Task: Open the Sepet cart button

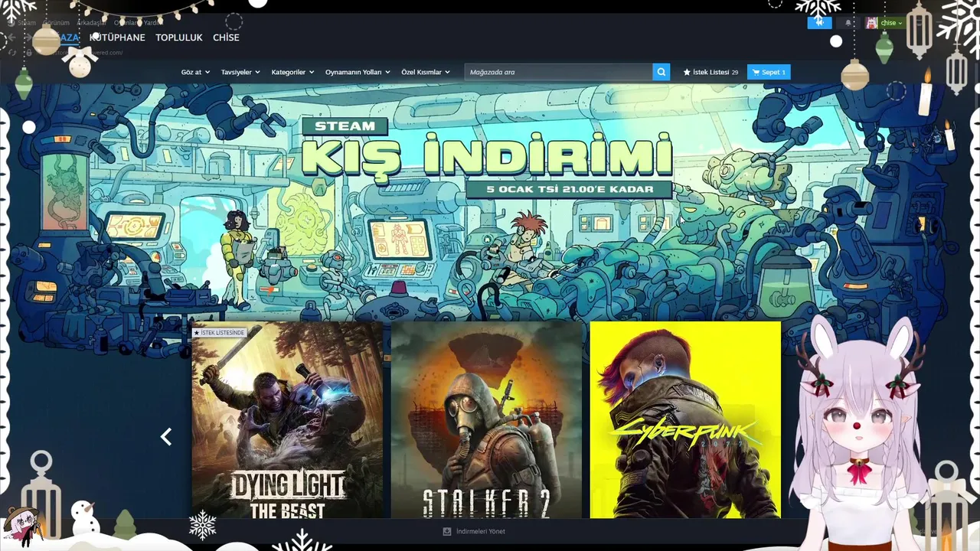Action: coord(769,72)
